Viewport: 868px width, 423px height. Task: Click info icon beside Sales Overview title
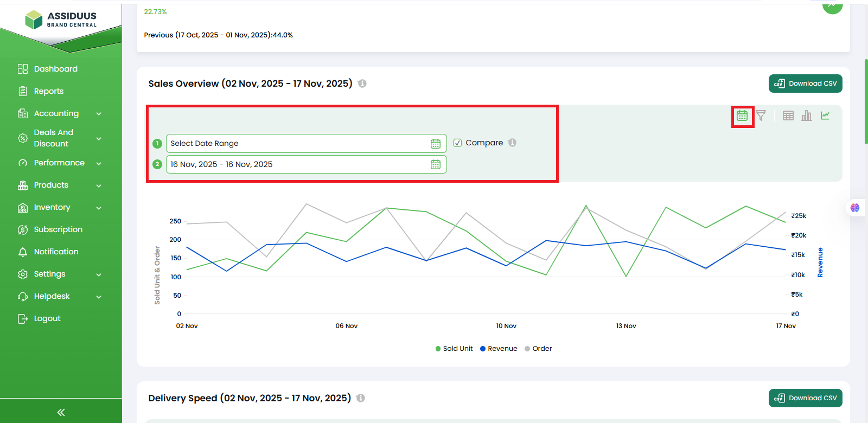[362, 84]
